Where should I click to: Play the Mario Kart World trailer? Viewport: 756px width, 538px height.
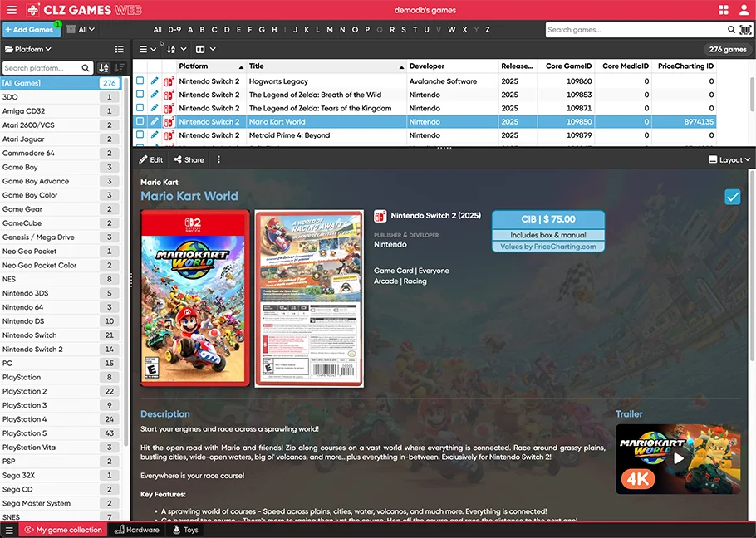point(679,458)
